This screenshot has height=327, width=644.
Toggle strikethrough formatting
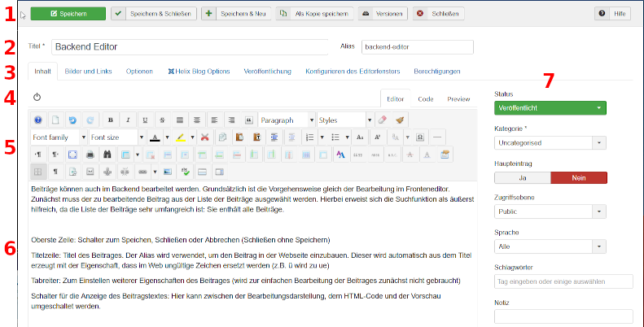(162, 120)
